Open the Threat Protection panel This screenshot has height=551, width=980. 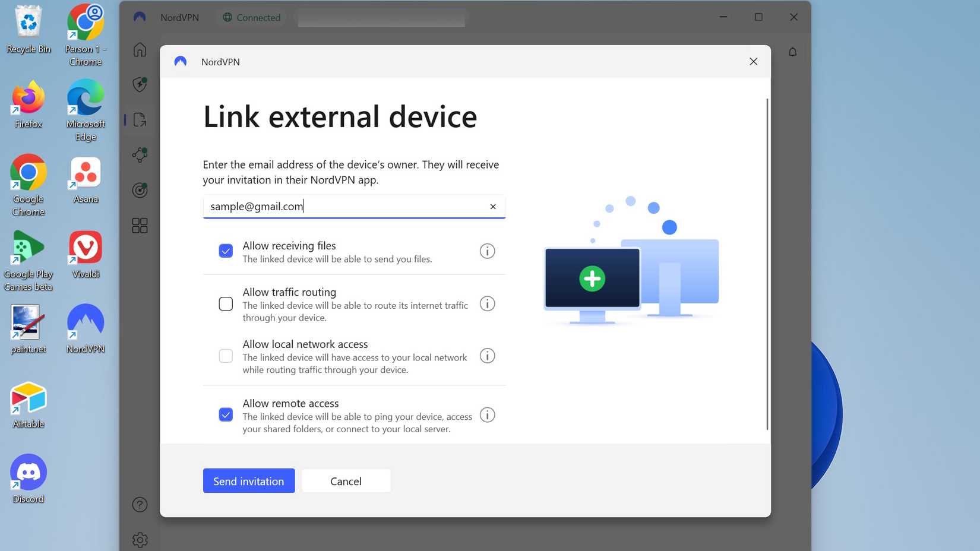coord(139,85)
